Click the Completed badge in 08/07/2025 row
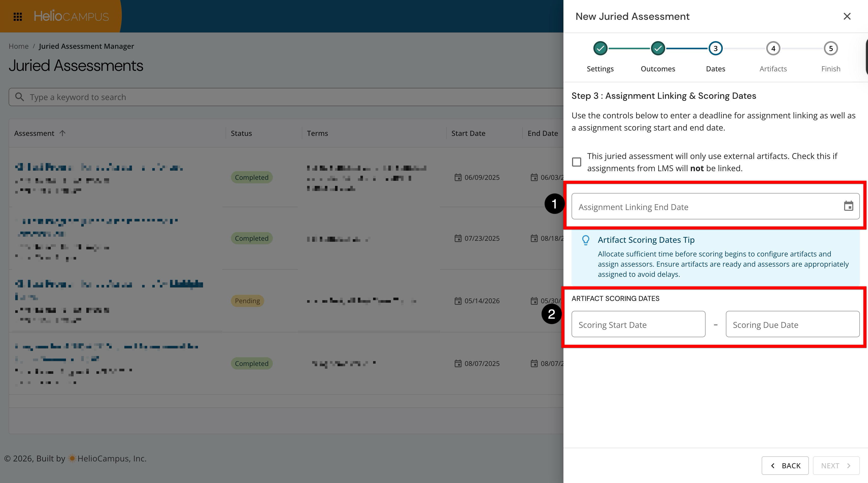This screenshot has height=483, width=868. (252, 363)
